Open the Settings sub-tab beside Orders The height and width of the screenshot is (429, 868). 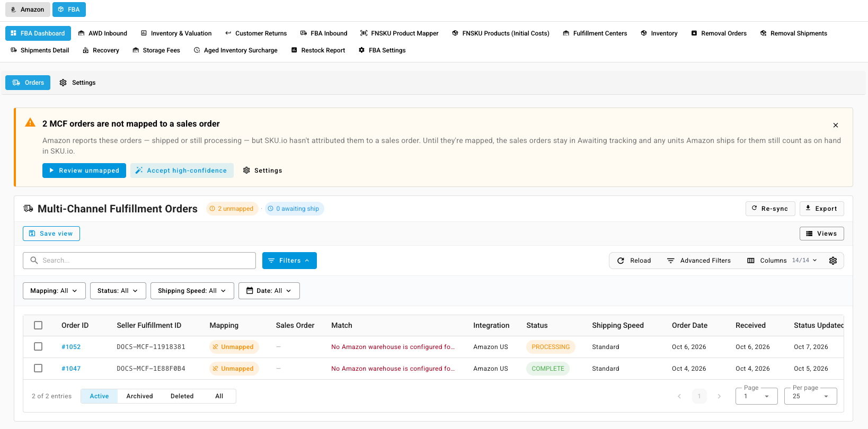(78, 83)
